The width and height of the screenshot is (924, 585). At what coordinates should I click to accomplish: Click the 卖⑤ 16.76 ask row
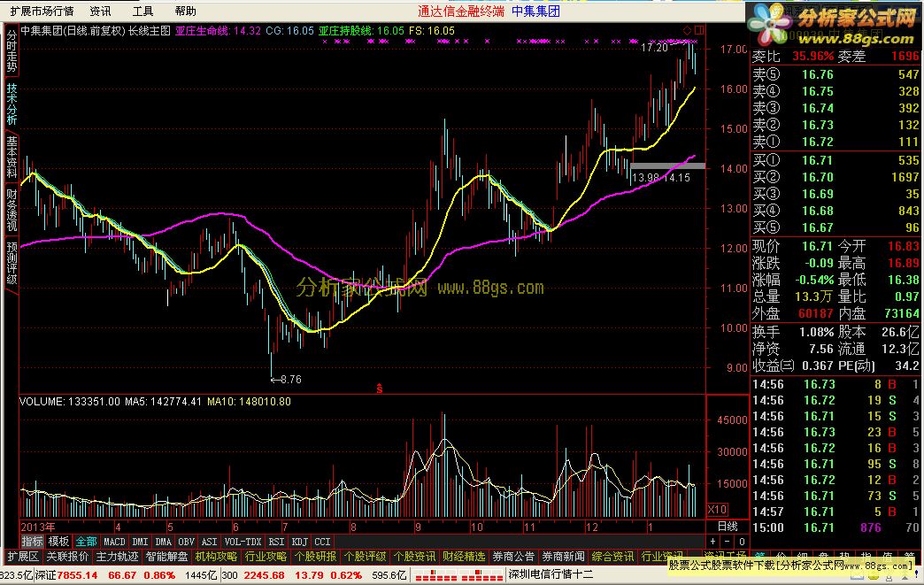(835, 74)
